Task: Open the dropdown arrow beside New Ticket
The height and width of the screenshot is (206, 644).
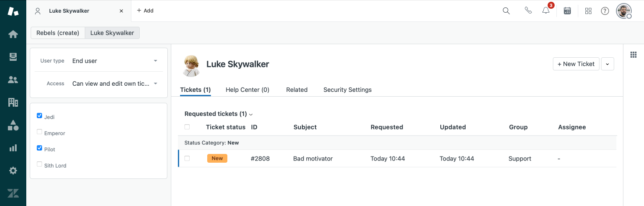Action: (607, 64)
